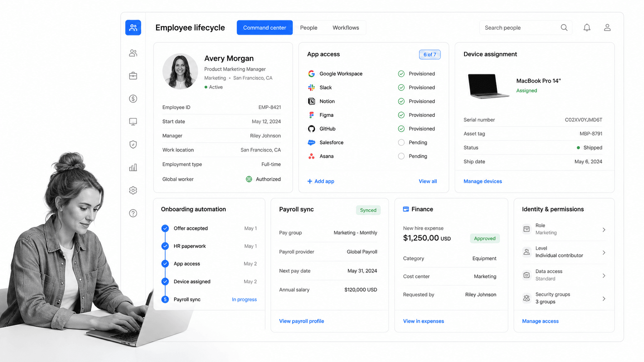Image resolution: width=644 pixels, height=362 pixels.
Task: Click the Slack Provisioned check
Action: [x=401, y=88]
